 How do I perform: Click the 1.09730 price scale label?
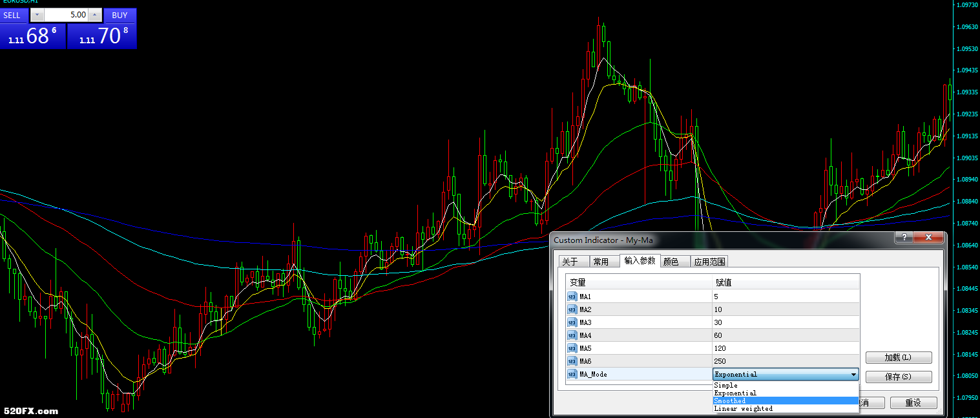point(966,5)
